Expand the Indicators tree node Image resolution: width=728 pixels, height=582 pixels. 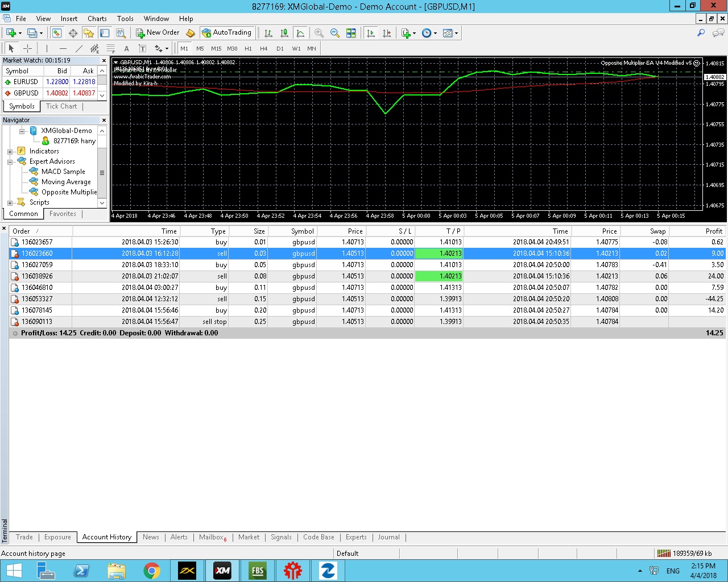coord(10,152)
